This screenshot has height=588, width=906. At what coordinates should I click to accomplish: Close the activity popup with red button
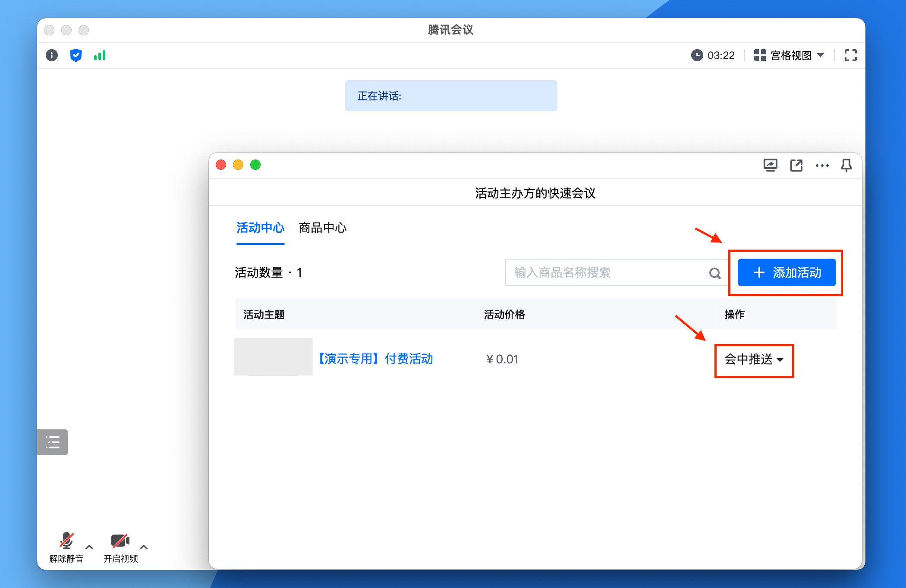221,165
